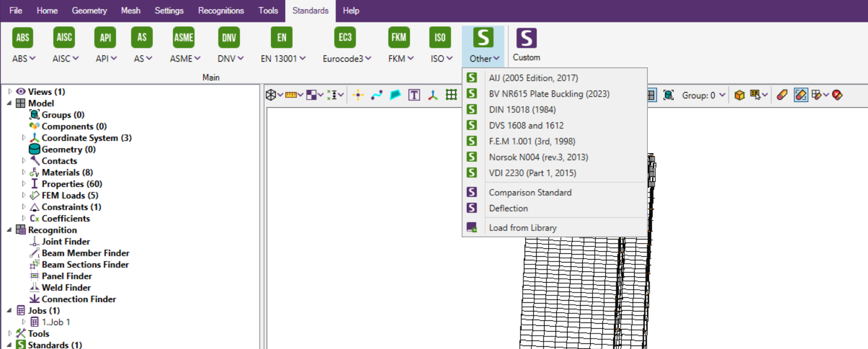Open the File menu
This screenshot has height=349, width=868.
[x=16, y=10]
